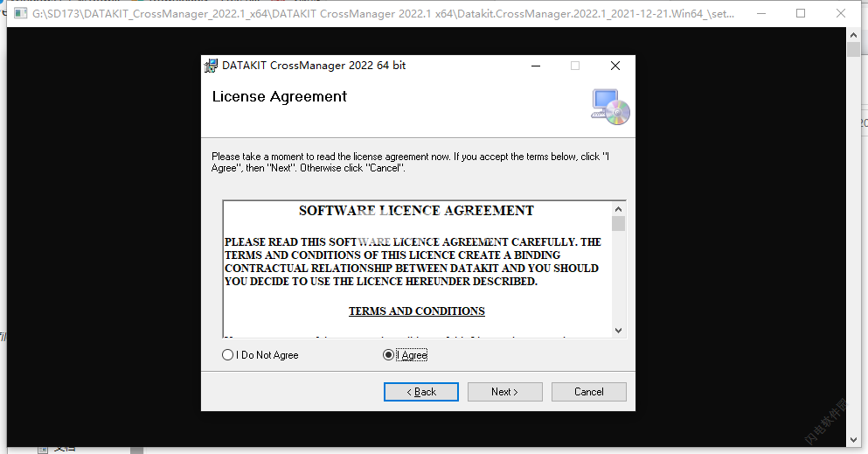
Task: Click the 'Please take a moment' instruction text
Action: coord(410,162)
